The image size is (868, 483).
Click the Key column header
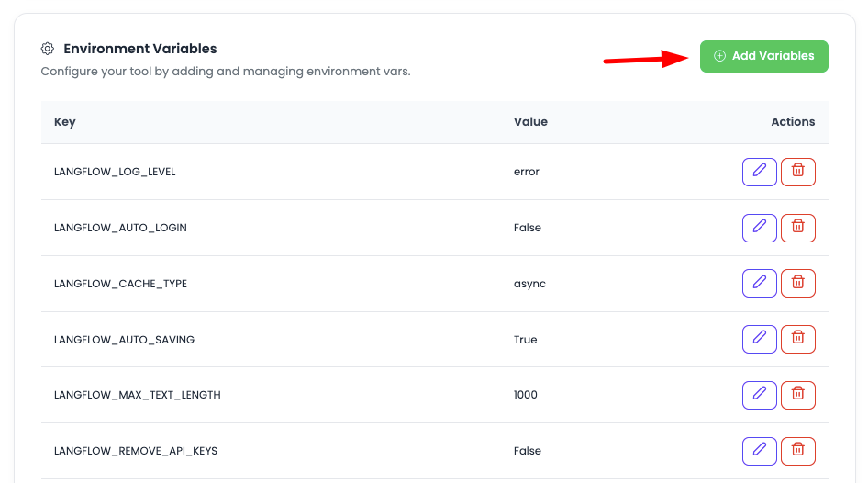(65, 122)
